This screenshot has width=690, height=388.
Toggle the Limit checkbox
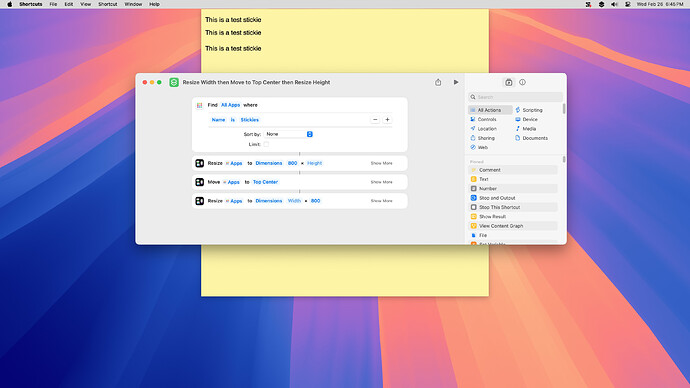266,144
